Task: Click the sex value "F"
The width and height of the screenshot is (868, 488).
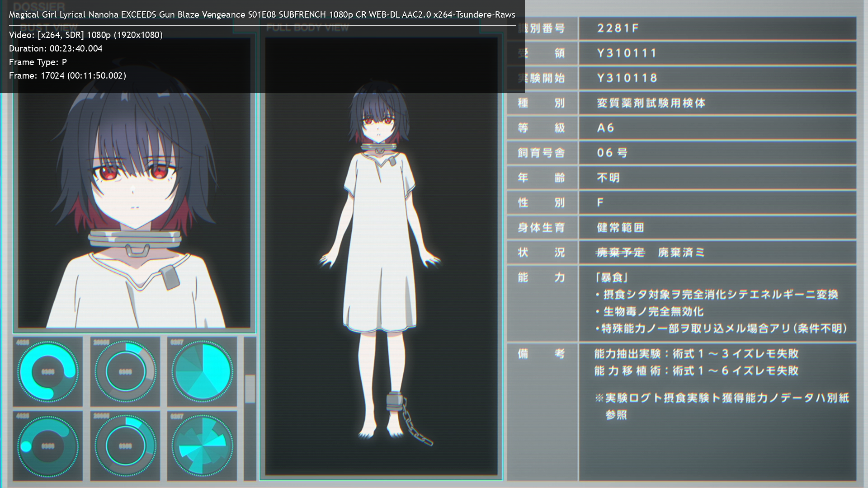Action: coord(600,202)
